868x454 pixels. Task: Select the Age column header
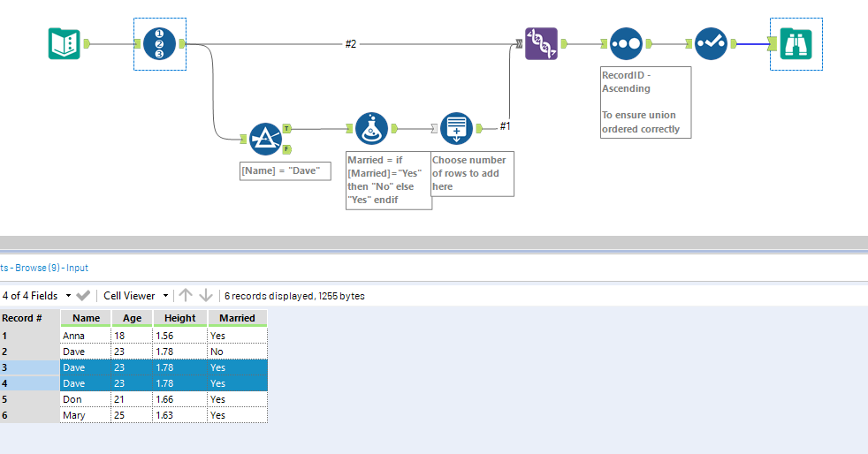click(x=132, y=318)
